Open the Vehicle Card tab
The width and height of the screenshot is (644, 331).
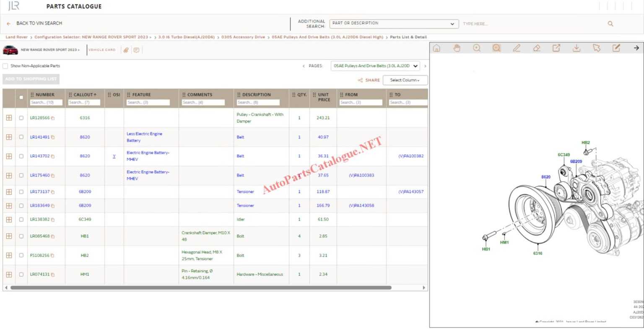[x=102, y=50]
